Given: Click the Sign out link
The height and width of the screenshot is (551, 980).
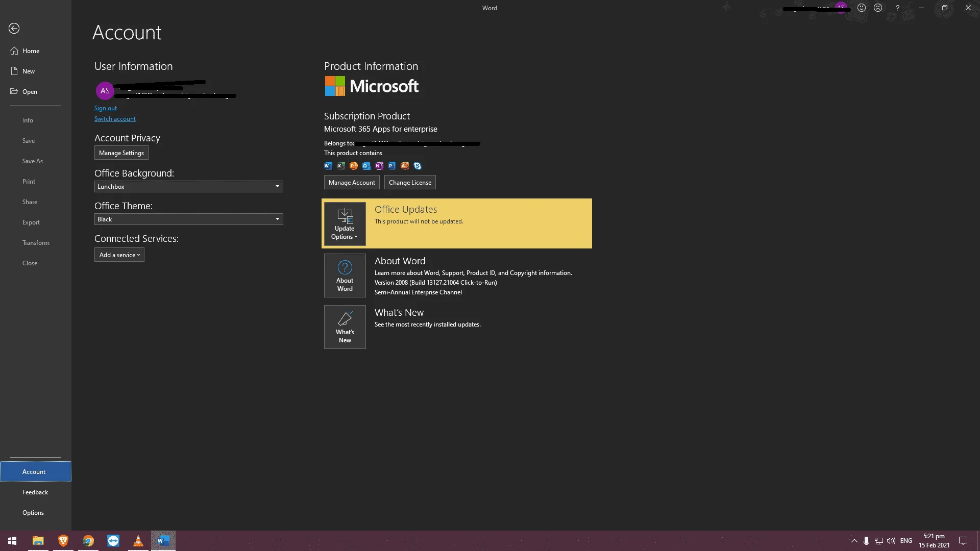Looking at the screenshot, I should tap(106, 108).
